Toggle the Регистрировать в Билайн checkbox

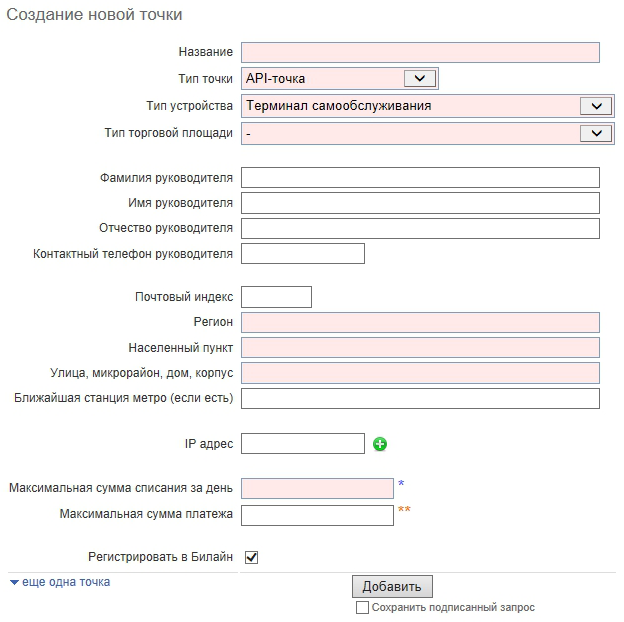[252, 557]
